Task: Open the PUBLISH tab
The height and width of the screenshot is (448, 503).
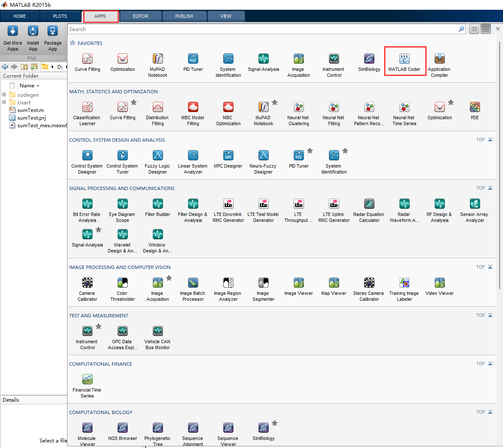Action: [x=184, y=16]
